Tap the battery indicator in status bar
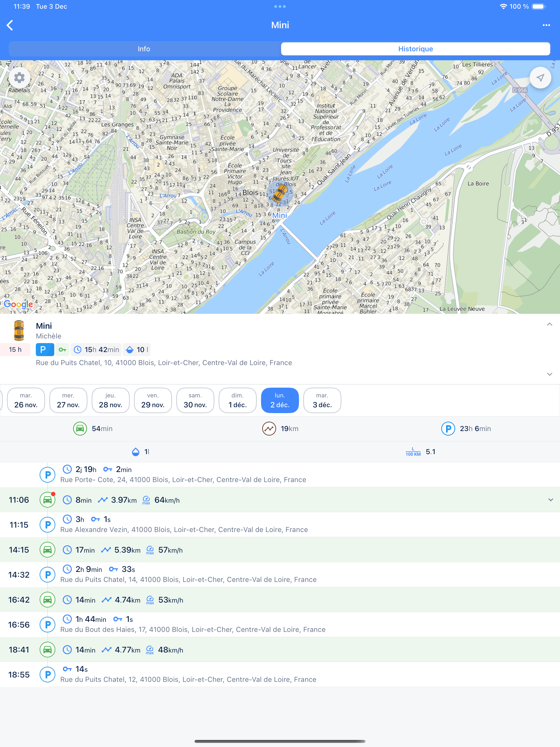Image resolution: width=560 pixels, height=747 pixels. click(539, 7)
